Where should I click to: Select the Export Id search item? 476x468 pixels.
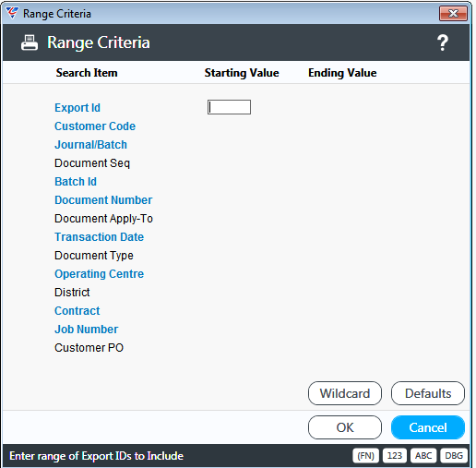[77, 108]
